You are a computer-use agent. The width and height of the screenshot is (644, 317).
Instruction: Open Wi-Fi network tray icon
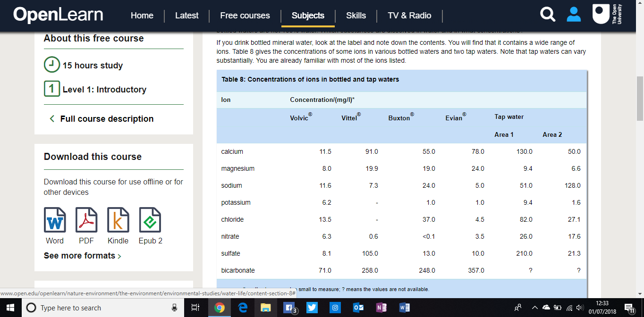click(568, 308)
